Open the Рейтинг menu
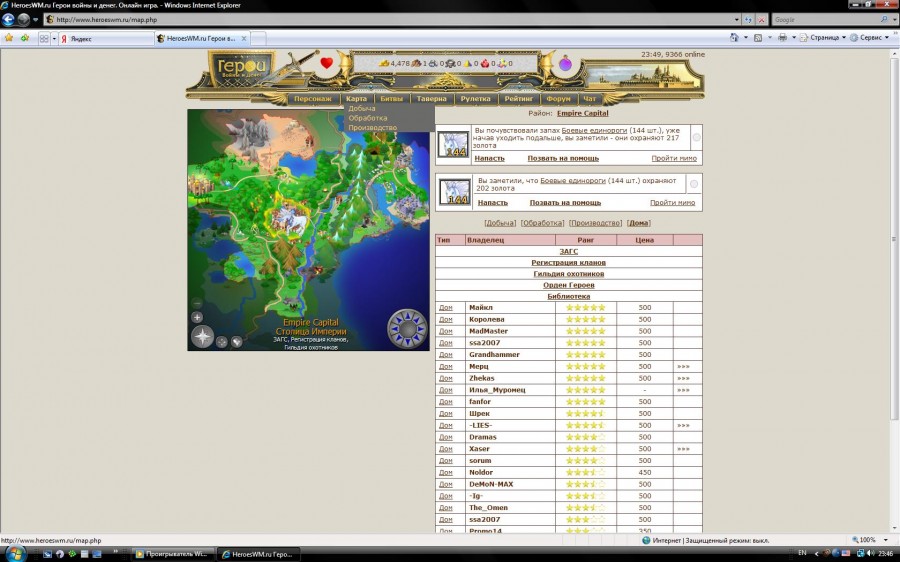The width and height of the screenshot is (900, 562). pos(519,99)
